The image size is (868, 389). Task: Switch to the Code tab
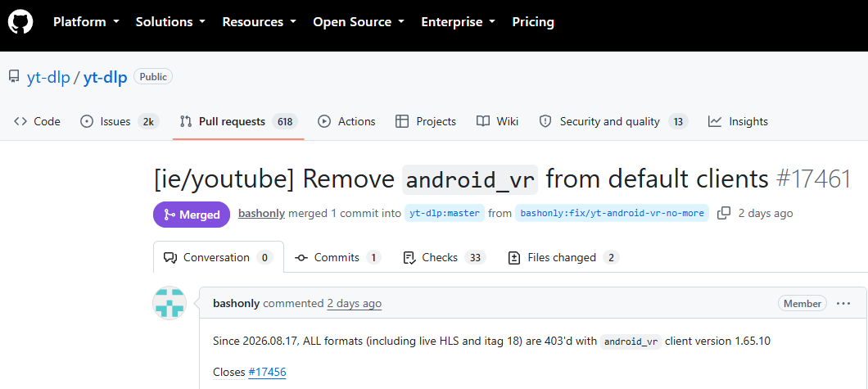pos(37,122)
